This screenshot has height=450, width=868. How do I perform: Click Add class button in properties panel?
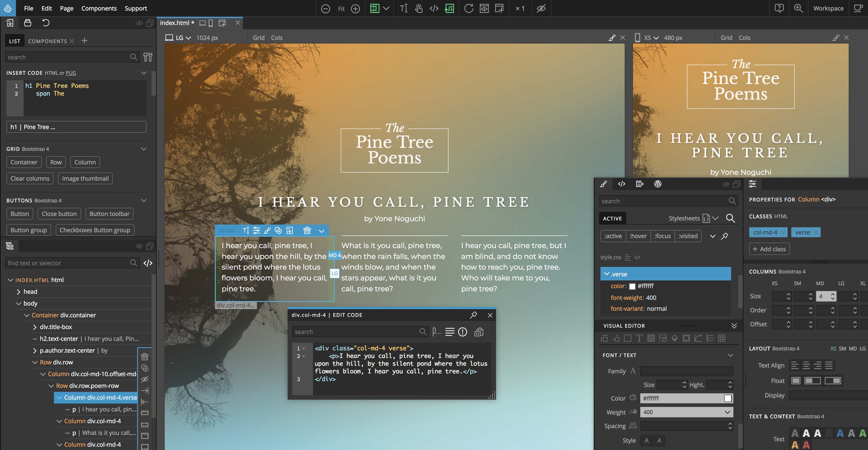coord(769,248)
